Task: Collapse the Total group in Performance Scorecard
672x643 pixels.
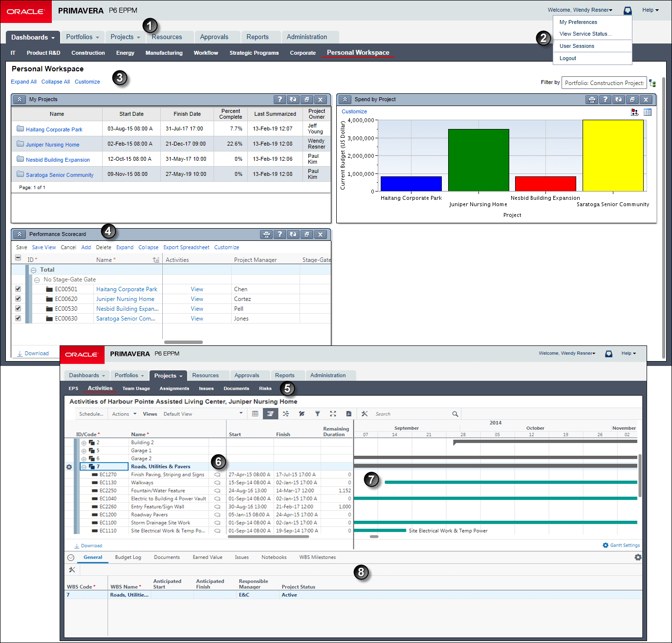Action: [x=34, y=270]
